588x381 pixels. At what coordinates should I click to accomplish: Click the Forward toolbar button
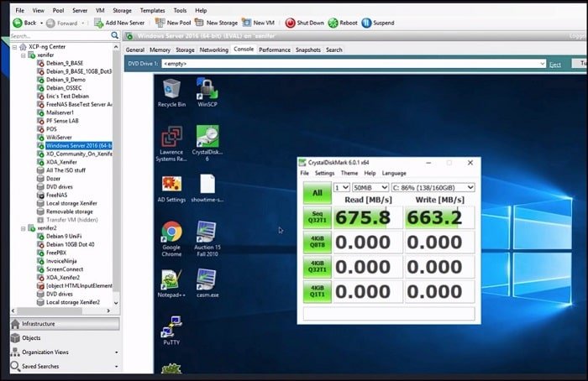(62, 23)
